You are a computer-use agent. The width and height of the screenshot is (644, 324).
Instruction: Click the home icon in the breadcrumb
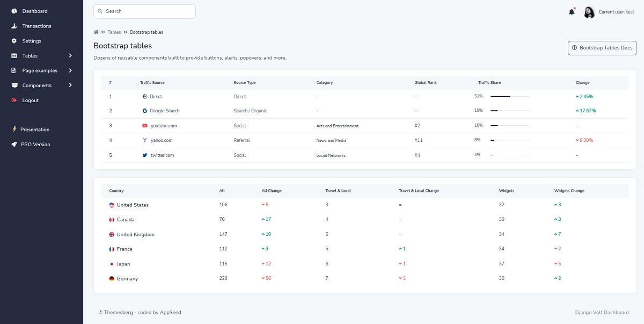coord(96,32)
